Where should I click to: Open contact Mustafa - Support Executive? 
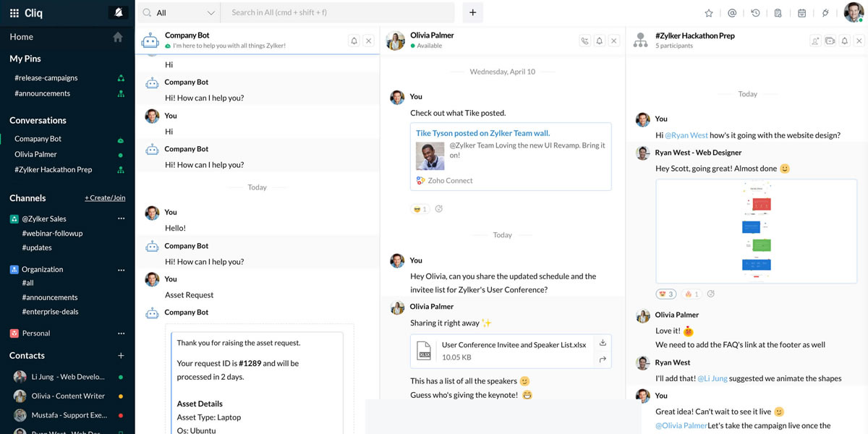[67, 415]
